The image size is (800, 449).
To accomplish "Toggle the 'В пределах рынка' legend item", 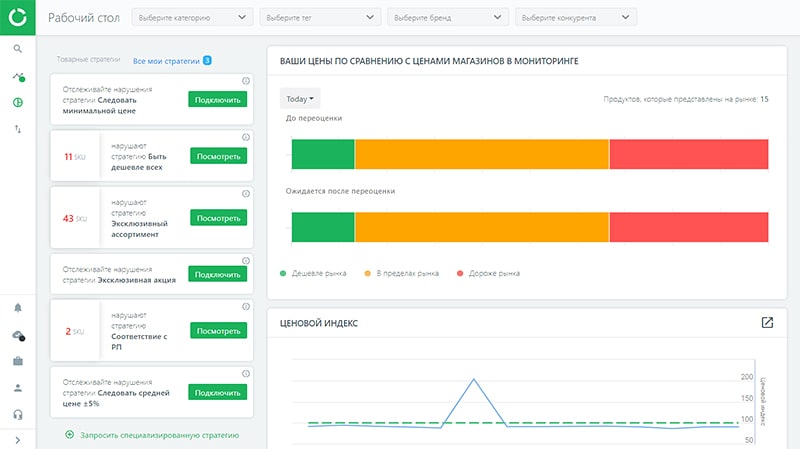I will 402,273.
